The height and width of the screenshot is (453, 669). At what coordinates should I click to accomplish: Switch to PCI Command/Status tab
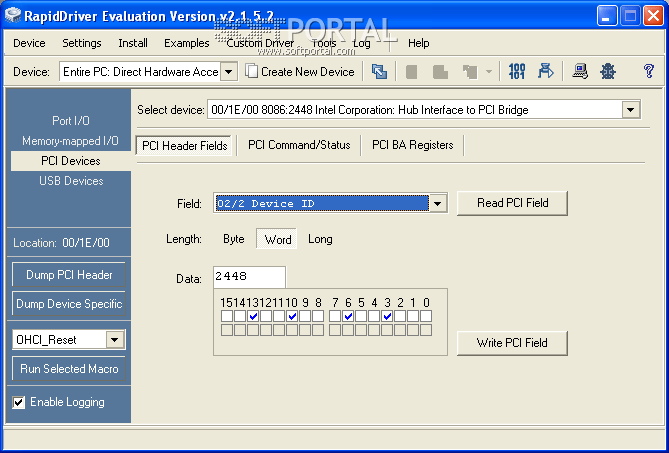coord(299,145)
